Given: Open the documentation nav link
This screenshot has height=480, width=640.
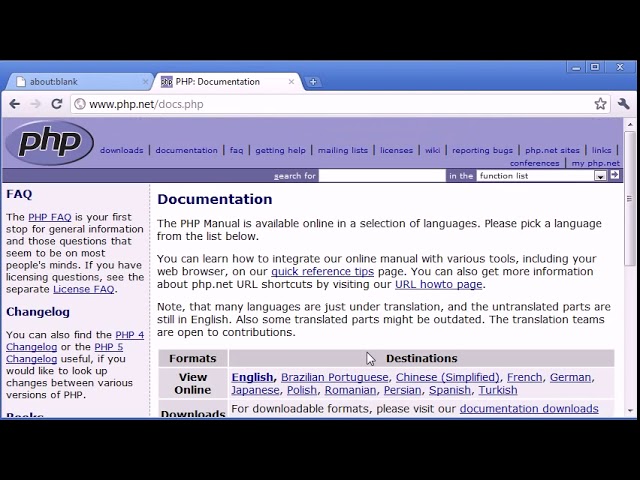Looking at the screenshot, I should click(187, 150).
